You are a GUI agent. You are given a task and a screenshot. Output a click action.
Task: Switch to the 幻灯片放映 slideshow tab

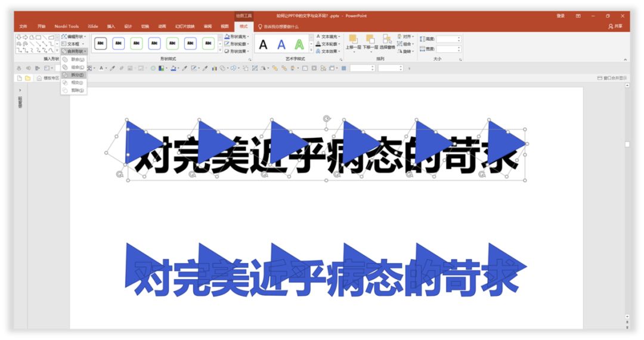click(x=185, y=26)
